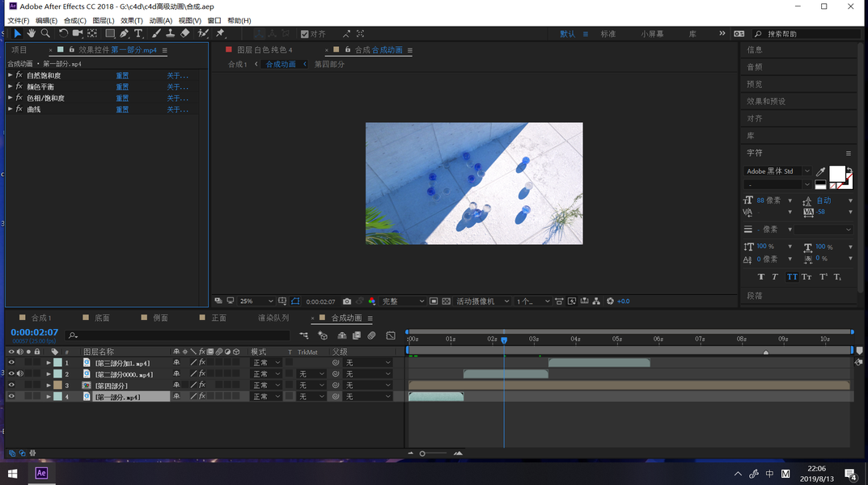Select the Zoom magnifier tool

coord(45,34)
